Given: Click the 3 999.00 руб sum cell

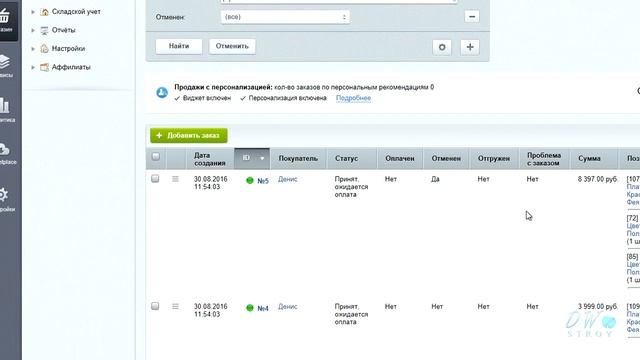Looking at the screenshot, I should coord(598,307).
